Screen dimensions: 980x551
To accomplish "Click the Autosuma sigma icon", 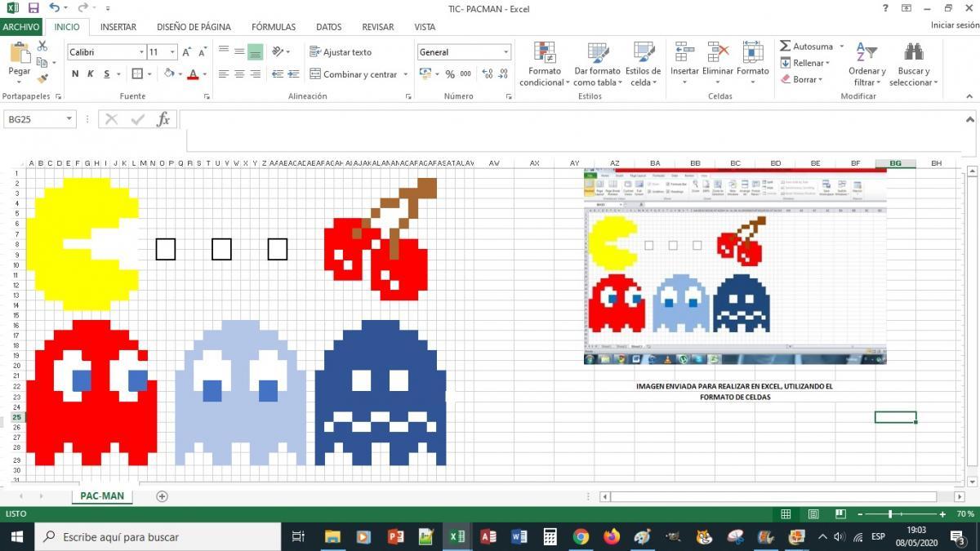I will point(786,47).
